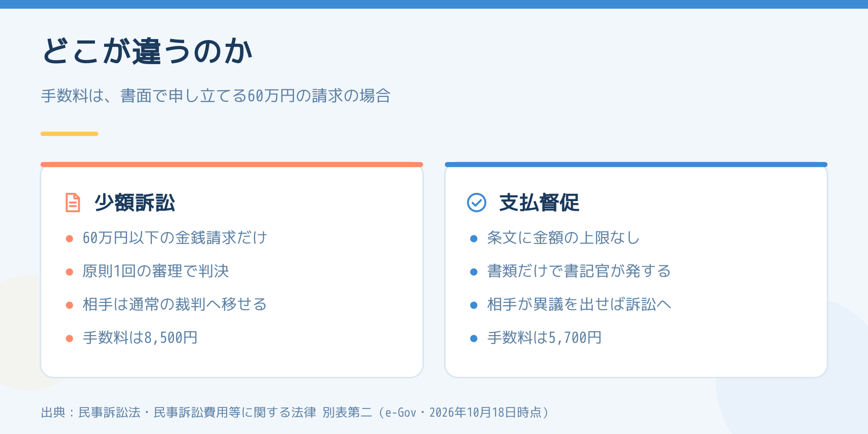The height and width of the screenshot is (434, 868).
Task: Click the text 手数料は5,700円
Action: coord(544,338)
